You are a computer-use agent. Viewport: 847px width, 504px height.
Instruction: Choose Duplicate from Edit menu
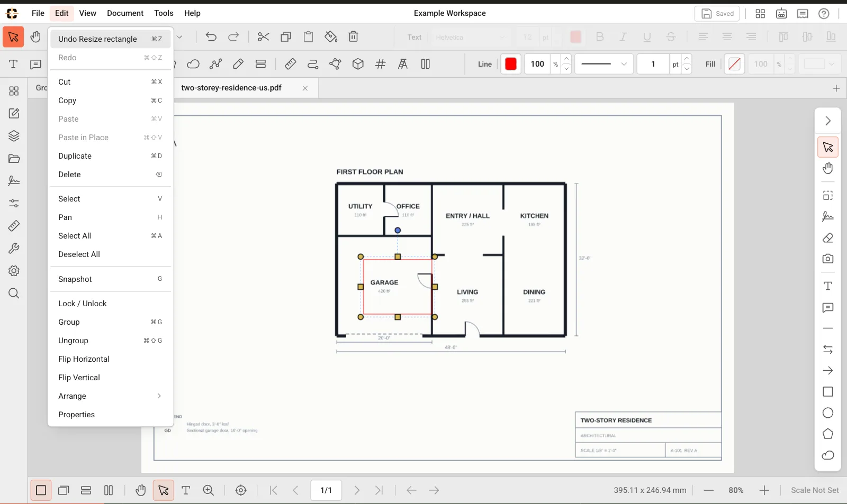(x=110, y=156)
